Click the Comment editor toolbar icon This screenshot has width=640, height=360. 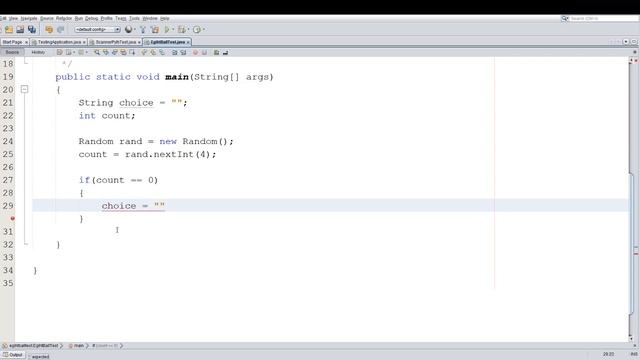click(x=217, y=52)
